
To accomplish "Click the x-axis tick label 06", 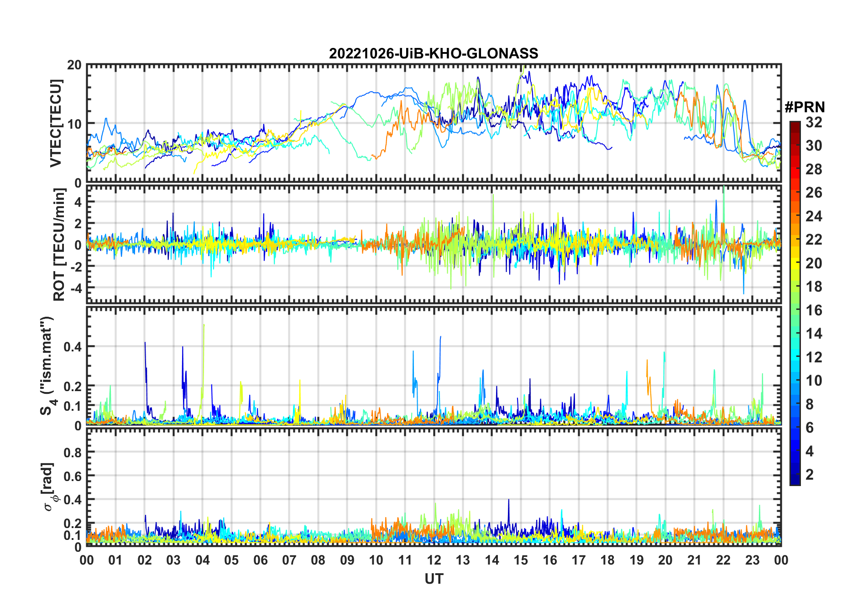I will coord(261,560).
